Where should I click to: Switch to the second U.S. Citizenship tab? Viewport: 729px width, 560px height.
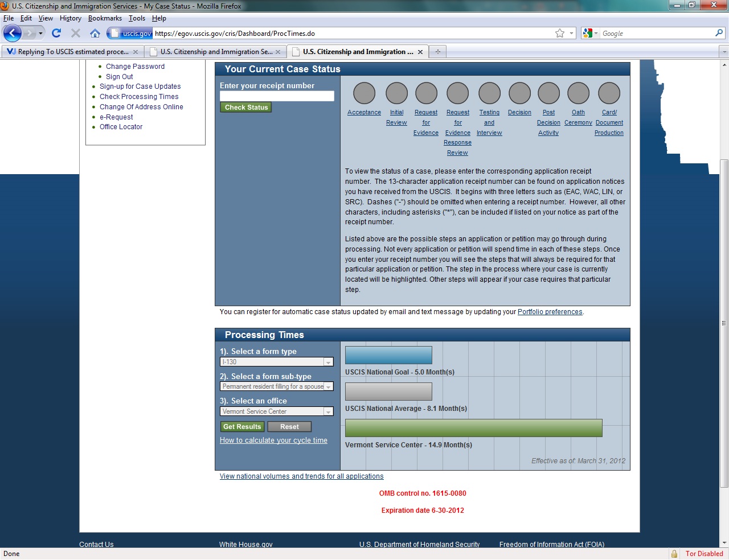215,52
